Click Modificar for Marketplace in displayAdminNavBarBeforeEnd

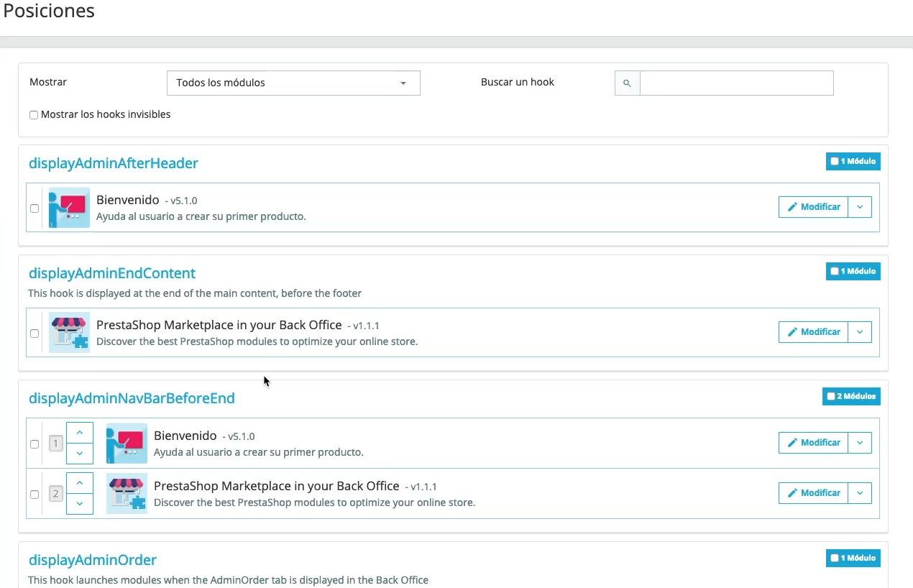pos(813,493)
